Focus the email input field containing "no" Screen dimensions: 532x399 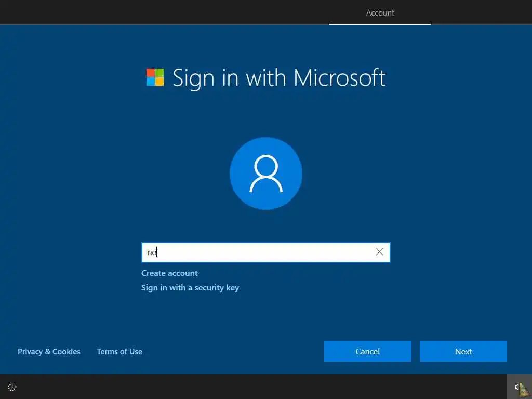(x=265, y=252)
